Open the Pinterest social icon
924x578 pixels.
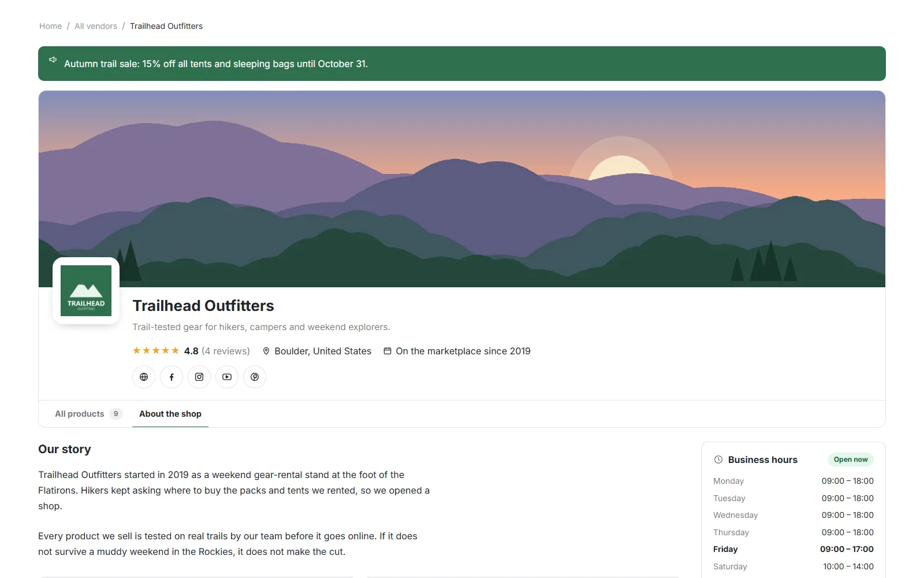[x=255, y=377]
